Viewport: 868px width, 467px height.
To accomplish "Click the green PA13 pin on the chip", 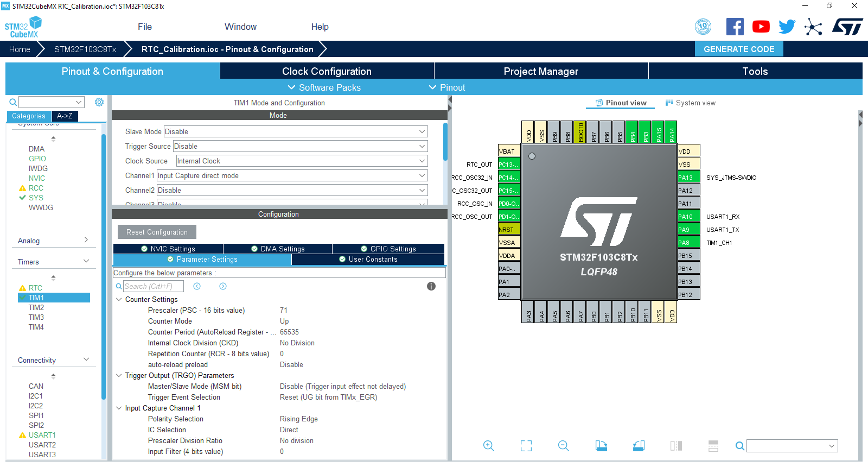I will (x=689, y=178).
